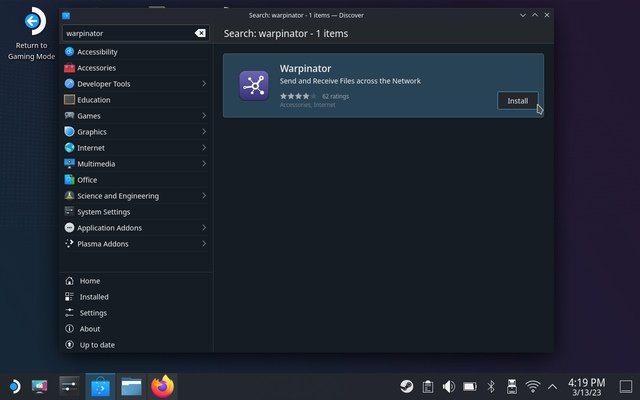Open the Wi-Fi network tray icon
This screenshot has width=640, height=400.
point(533,386)
